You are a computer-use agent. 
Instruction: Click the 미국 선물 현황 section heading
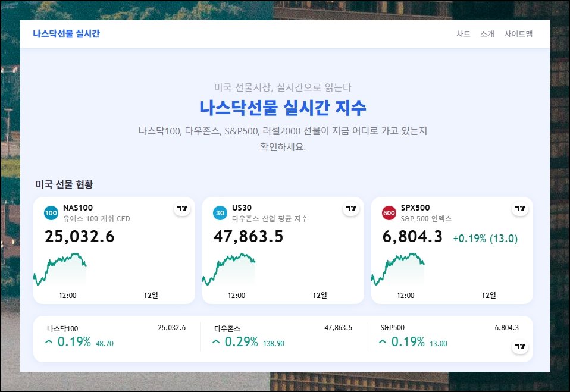click(x=64, y=184)
